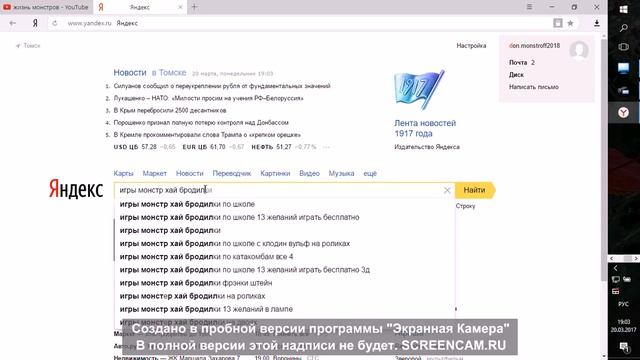Screen dimensions: 640x360
Task: Open Порошенко Донбасс news item
Action: (201, 122)
